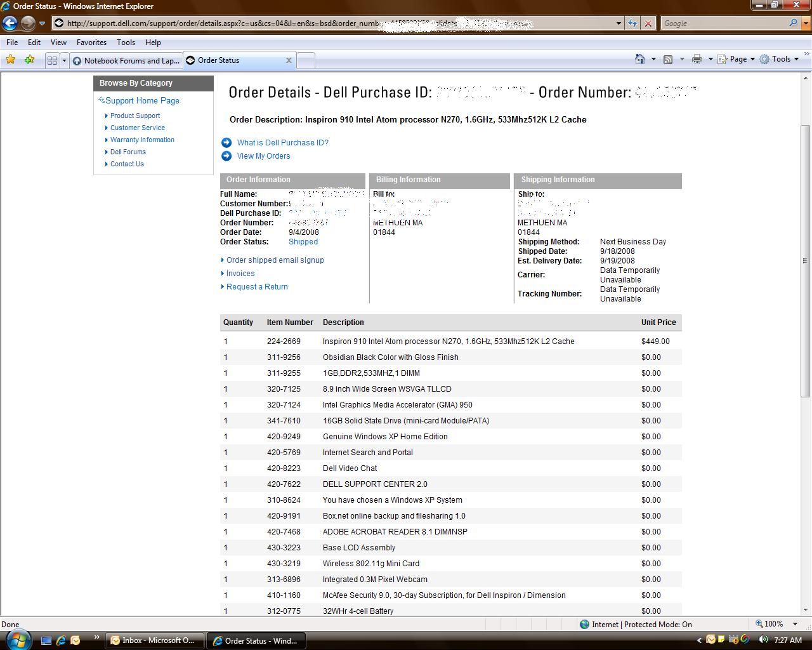
Task: Click the Add to Favorites icon
Action: click(29, 60)
